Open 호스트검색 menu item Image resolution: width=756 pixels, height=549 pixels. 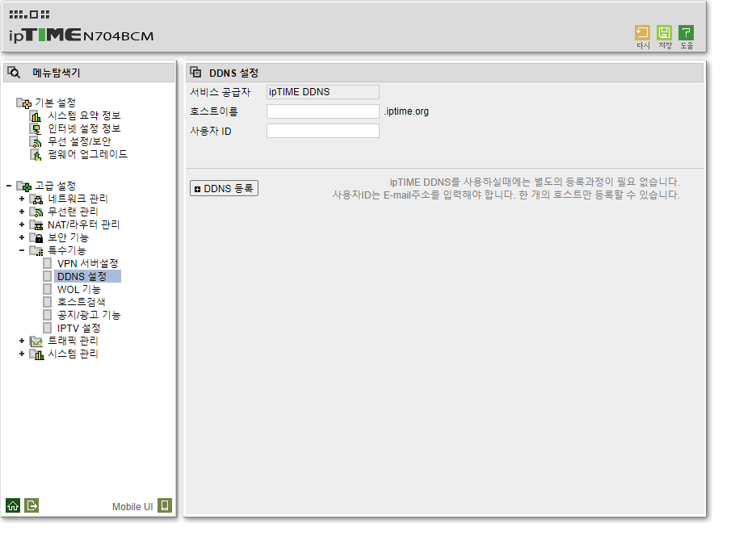click(x=82, y=302)
